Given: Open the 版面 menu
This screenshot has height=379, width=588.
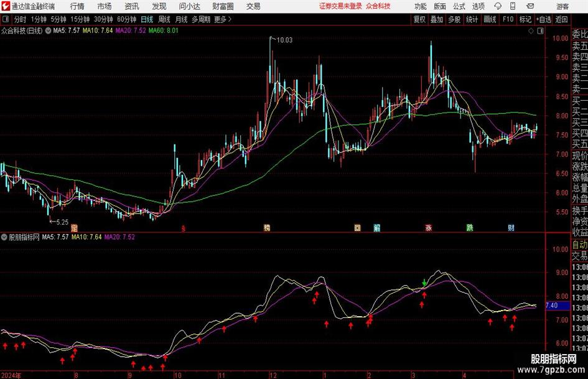Looking at the screenshot, I should [x=440, y=6].
